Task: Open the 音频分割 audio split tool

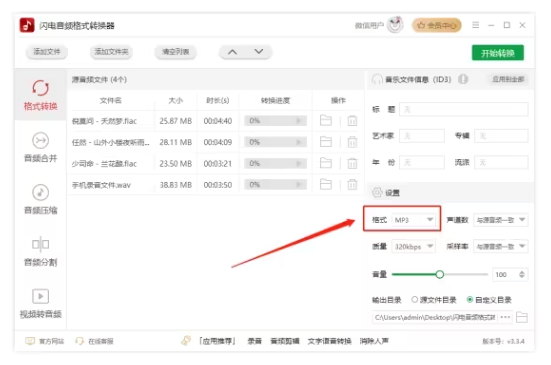Action: click(x=40, y=252)
